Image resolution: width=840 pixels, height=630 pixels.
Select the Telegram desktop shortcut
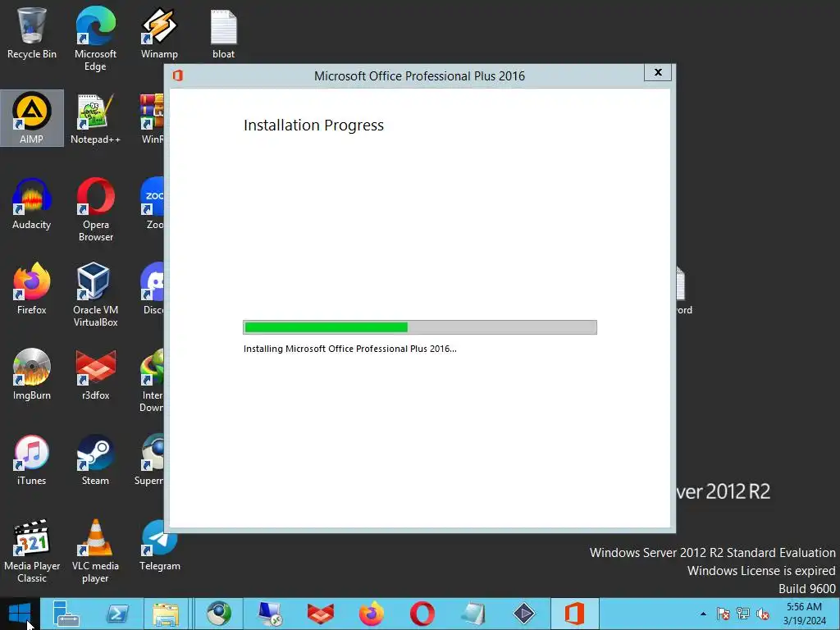coord(160,545)
